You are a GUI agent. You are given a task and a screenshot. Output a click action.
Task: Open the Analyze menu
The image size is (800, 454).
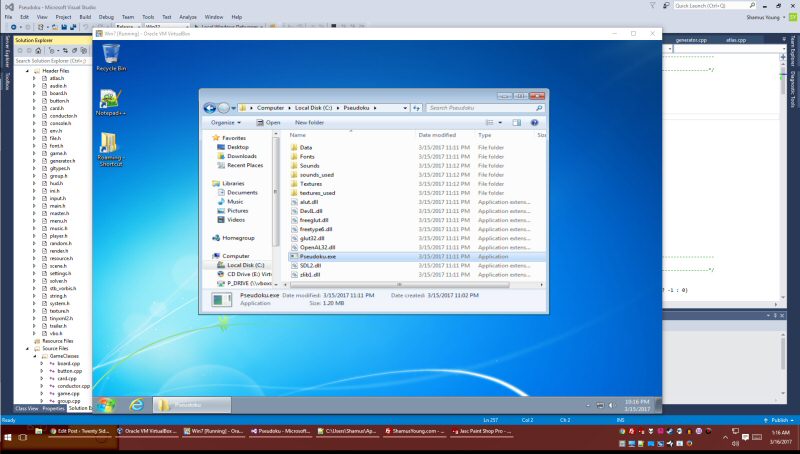tap(188, 17)
